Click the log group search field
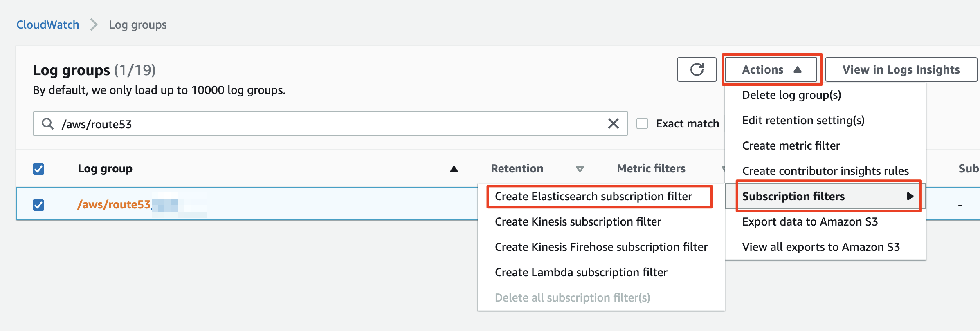The image size is (980, 331). coord(330,123)
